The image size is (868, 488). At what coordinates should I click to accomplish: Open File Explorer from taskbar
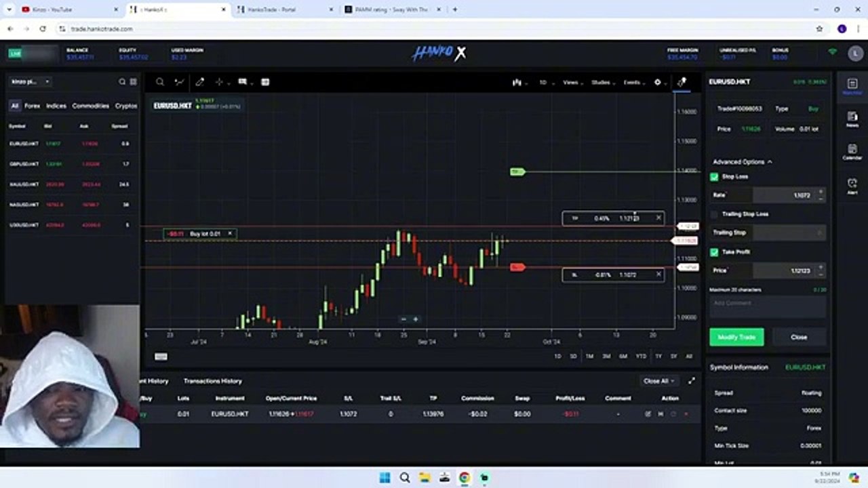pyautogui.click(x=425, y=477)
